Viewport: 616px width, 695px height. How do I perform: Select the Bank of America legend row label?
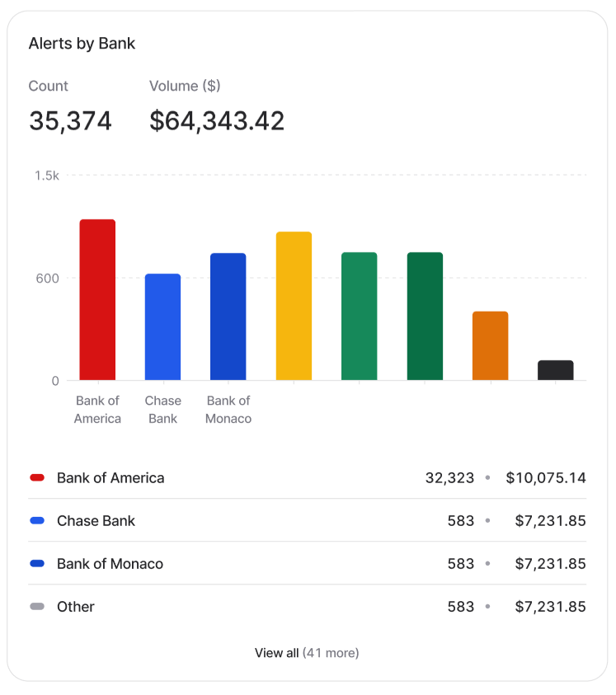tap(111, 478)
